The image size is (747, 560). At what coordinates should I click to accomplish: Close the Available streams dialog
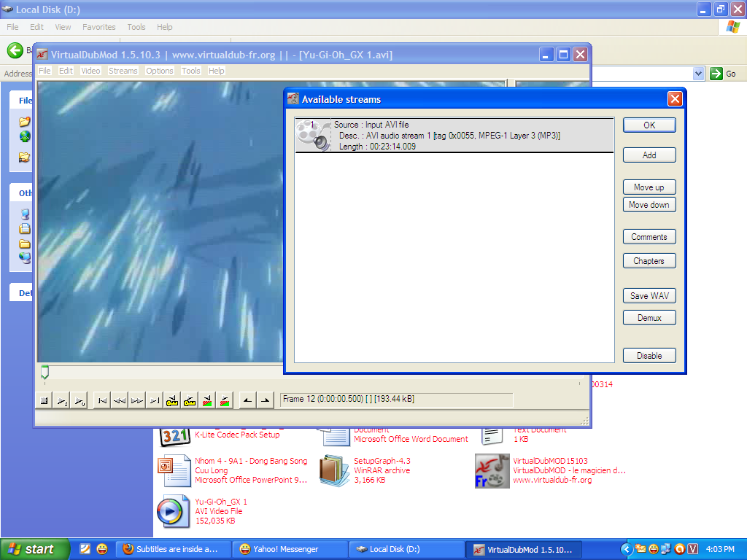(x=675, y=99)
